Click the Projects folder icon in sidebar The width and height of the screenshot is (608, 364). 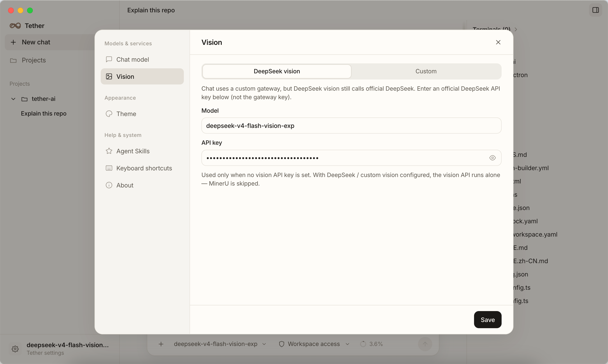[13, 60]
